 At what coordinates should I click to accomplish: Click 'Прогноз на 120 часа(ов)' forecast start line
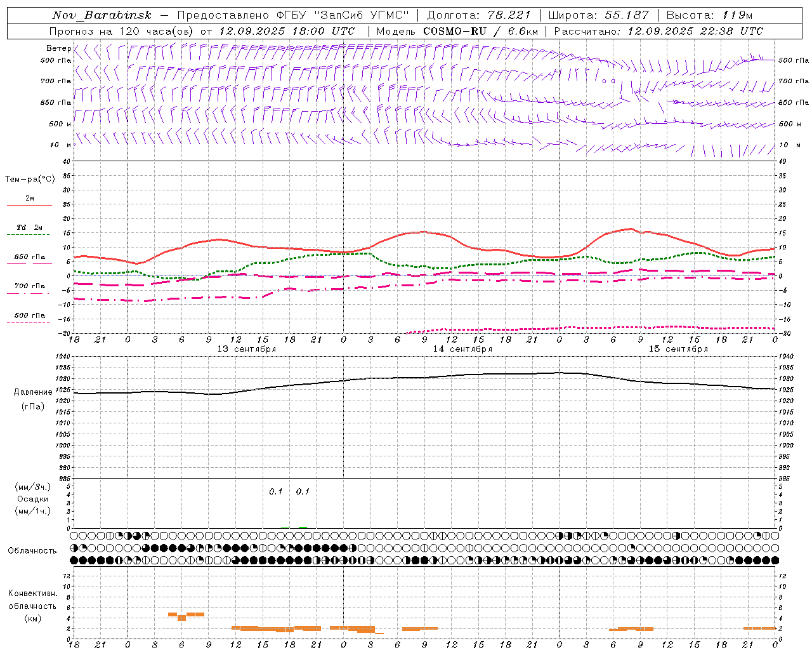tap(202, 31)
